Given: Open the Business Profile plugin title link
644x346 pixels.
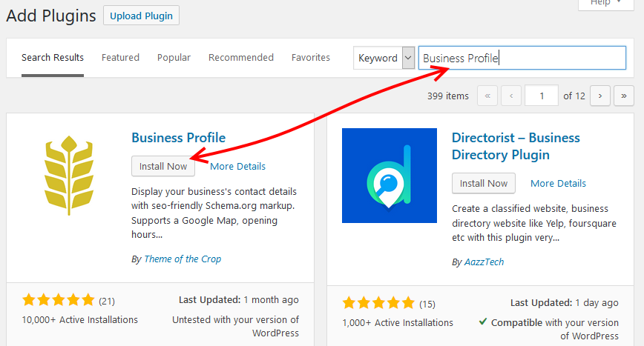Looking at the screenshot, I should pyautogui.click(x=178, y=138).
